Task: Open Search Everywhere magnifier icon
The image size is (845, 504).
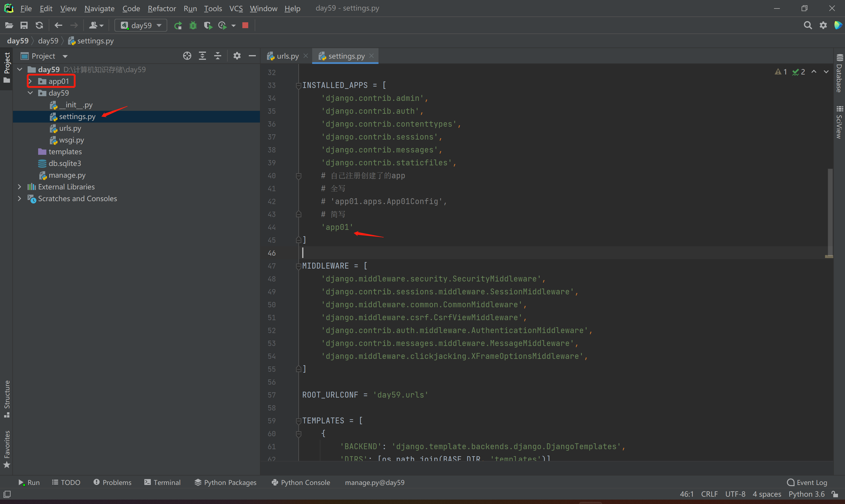Action: point(808,26)
